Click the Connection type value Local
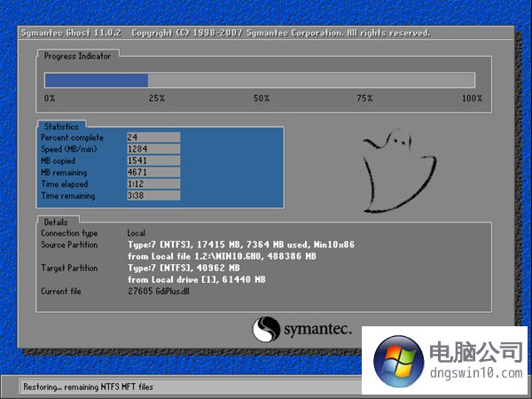Screen dimensions: 532x399 click(136, 233)
